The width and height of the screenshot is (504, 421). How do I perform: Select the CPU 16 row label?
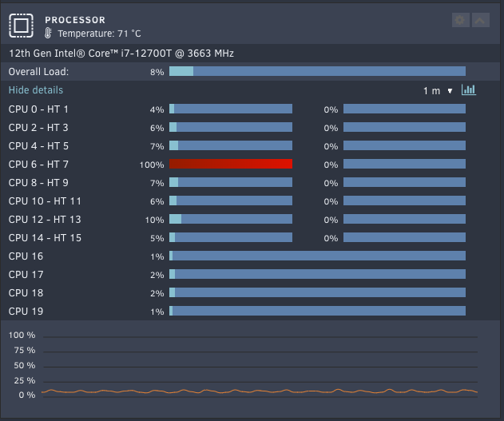tap(26, 256)
